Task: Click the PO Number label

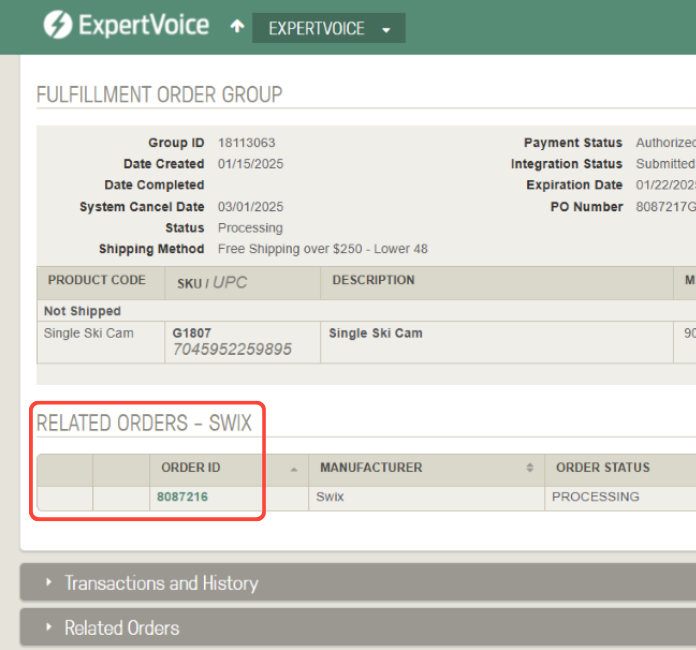Action: tap(586, 206)
